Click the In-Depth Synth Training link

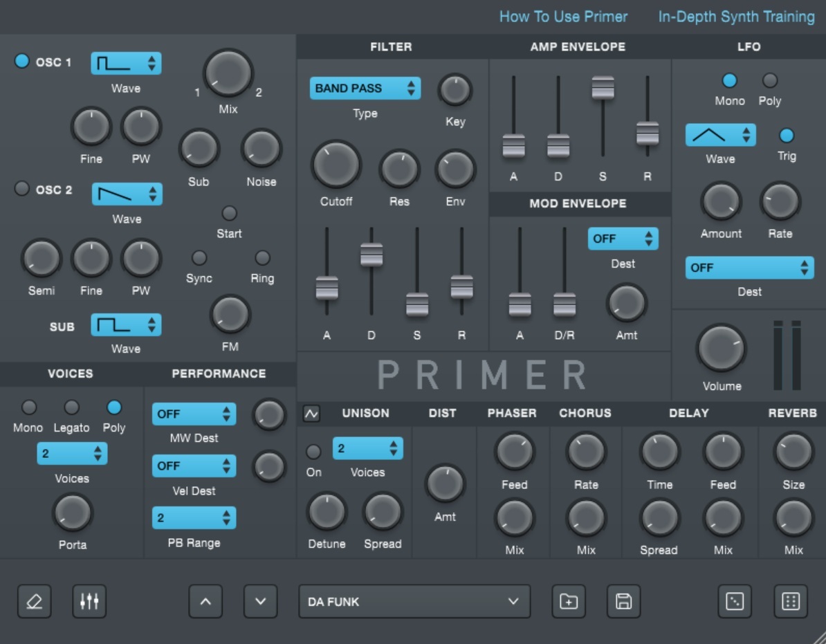[x=736, y=17]
